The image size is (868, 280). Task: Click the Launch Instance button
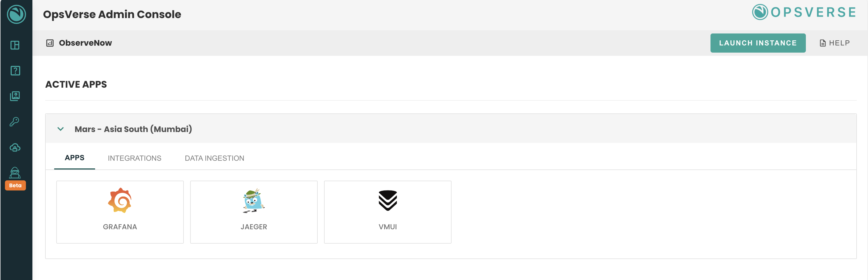pos(758,43)
